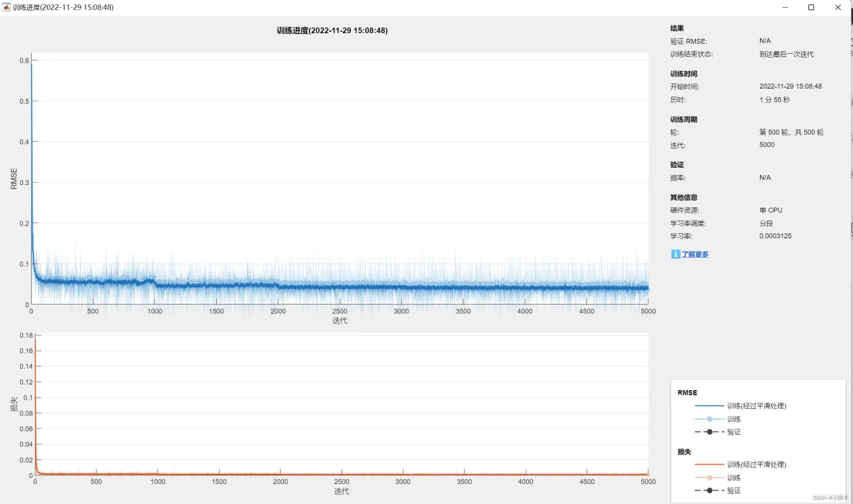Screen dimensions: 853x504
Task: Click the 频率: label
Action: click(x=678, y=178)
